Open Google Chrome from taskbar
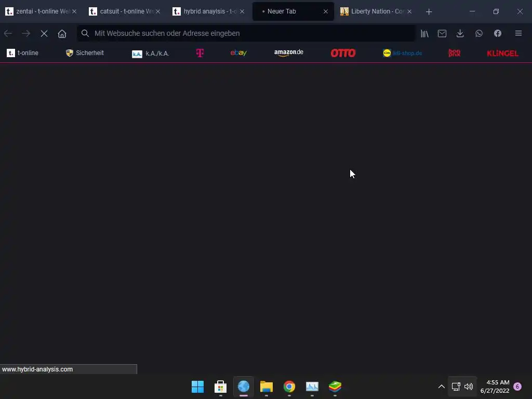The height and width of the screenshot is (399, 532). coord(289,387)
